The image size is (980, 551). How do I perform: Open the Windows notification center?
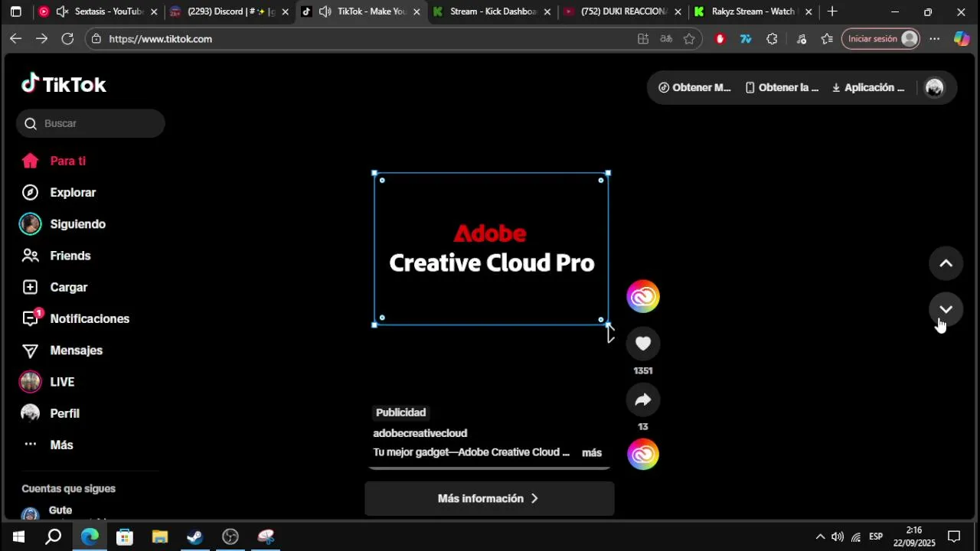(954, 536)
